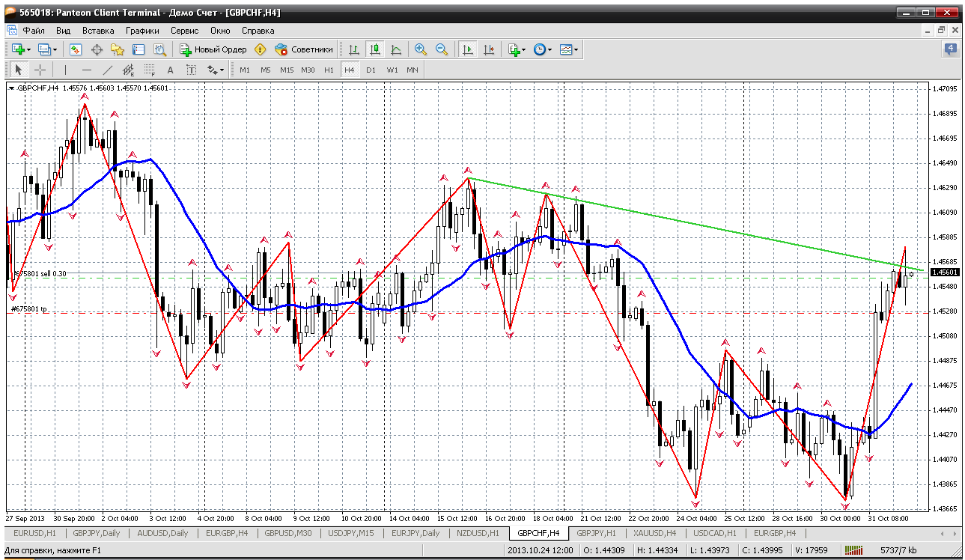This screenshot has height=560, width=965.
Task: Click the Новый Ордер button
Action: pos(213,49)
